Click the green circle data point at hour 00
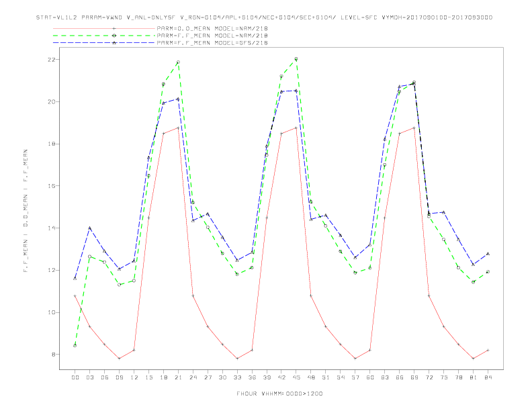This screenshot has height=411, width=532. point(75,346)
